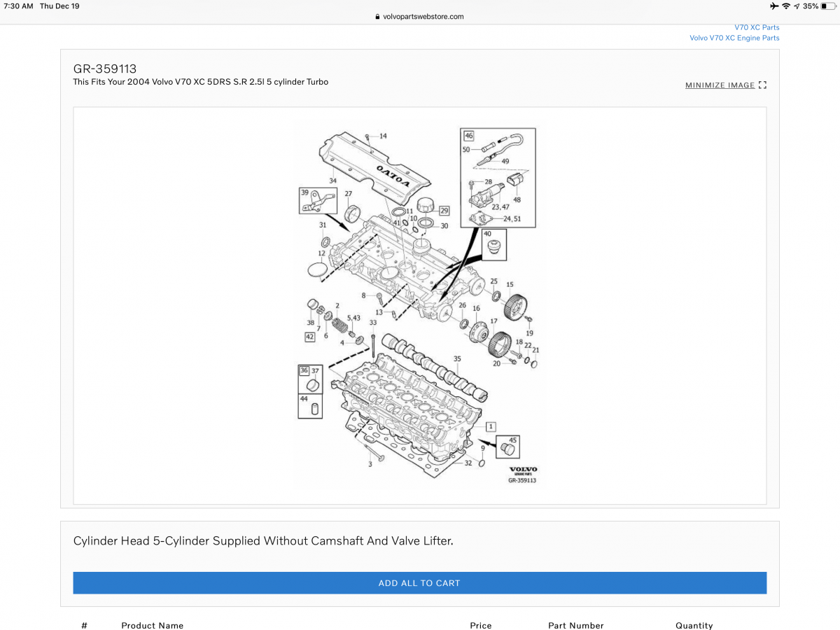Tap the location arrow icon in the status bar
840x630 pixels.
(797, 6)
